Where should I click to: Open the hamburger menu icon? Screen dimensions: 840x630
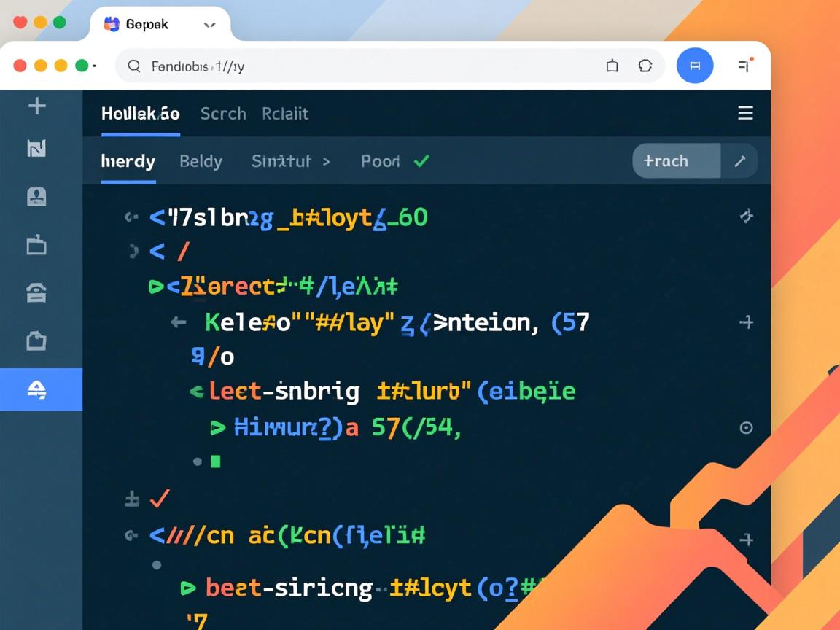(x=745, y=113)
